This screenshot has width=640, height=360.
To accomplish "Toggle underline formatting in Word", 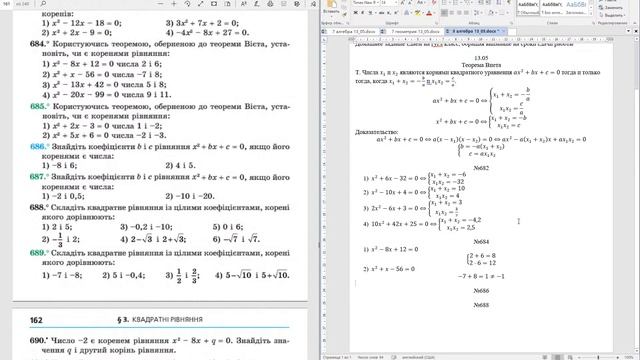I will click(x=370, y=13).
